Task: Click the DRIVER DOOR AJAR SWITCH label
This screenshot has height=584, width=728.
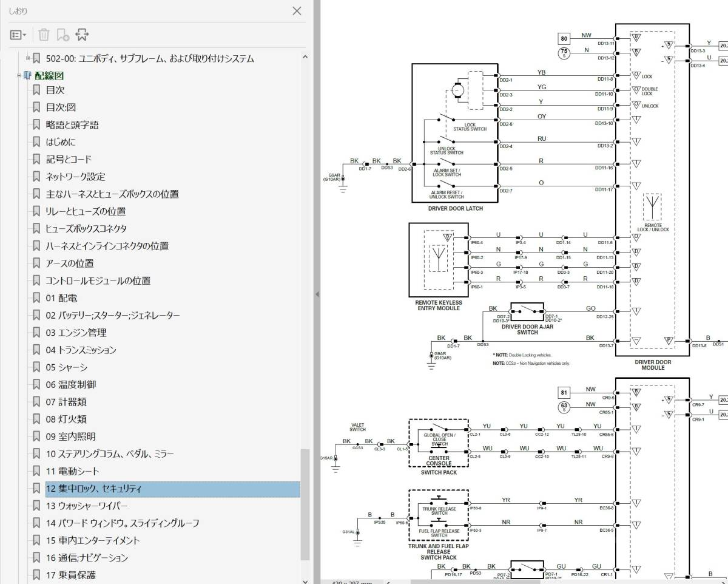Action: [527, 330]
